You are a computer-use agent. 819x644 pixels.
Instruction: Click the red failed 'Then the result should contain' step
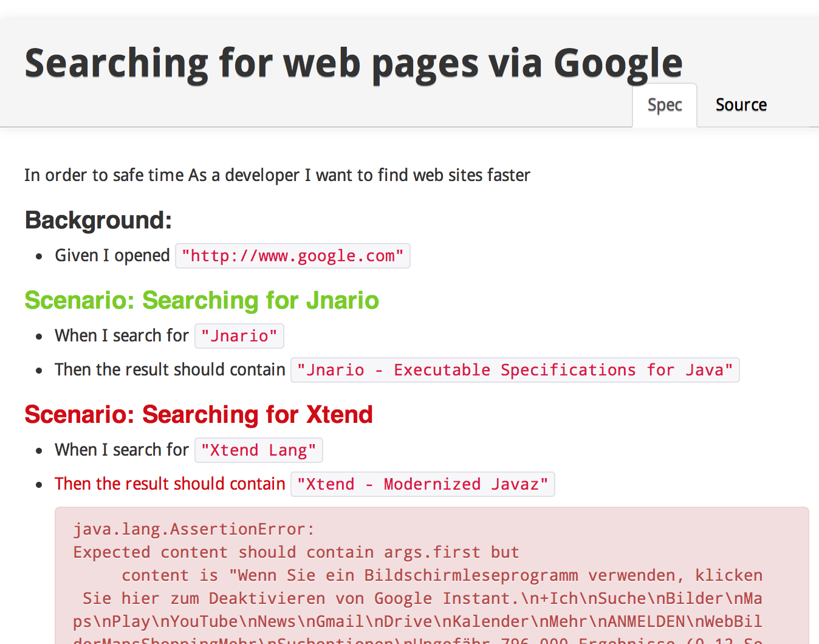pyautogui.click(x=170, y=484)
